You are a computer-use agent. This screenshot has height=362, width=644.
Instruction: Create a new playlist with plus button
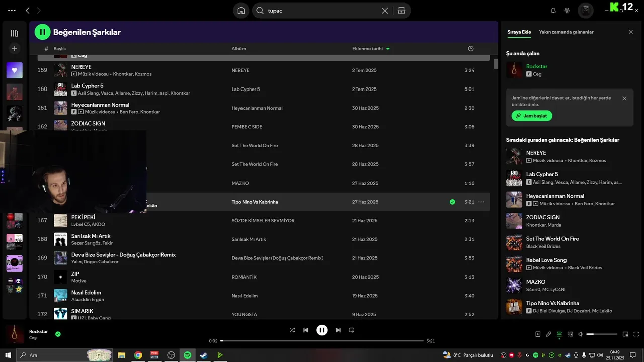pos(14,49)
